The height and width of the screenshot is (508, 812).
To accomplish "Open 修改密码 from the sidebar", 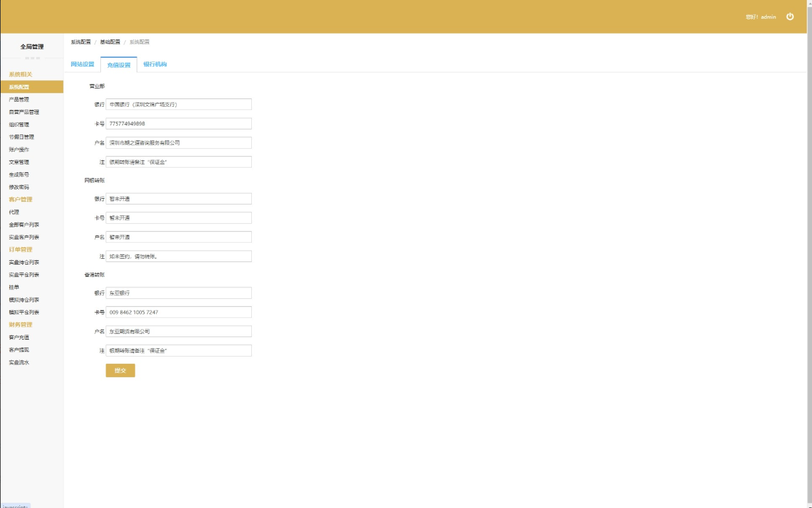I will [x=19, y=187].
